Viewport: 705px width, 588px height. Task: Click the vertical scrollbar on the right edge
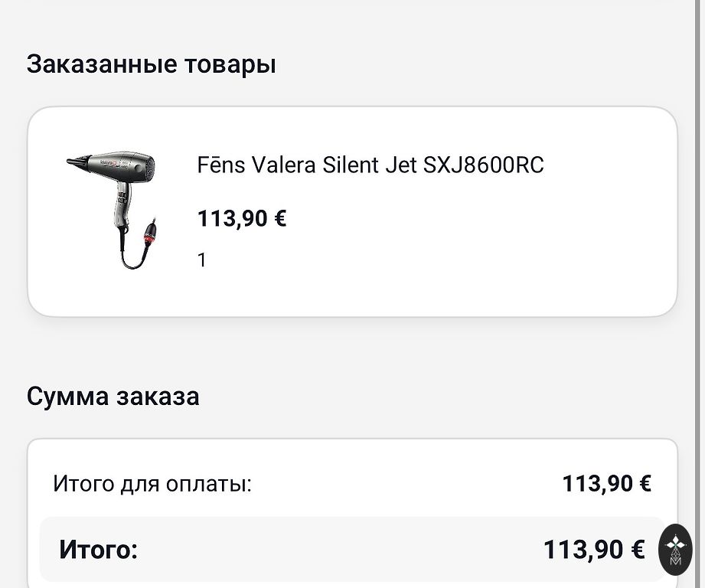(701, 230)
